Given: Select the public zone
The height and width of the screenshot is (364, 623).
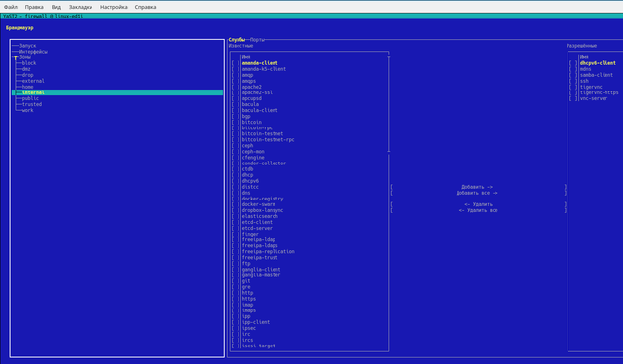Looking at the screenshot, I should tap(30, 98).
